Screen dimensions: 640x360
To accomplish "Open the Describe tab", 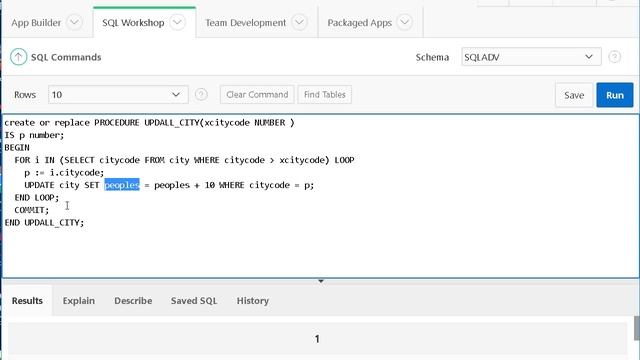I will (133, 301).
